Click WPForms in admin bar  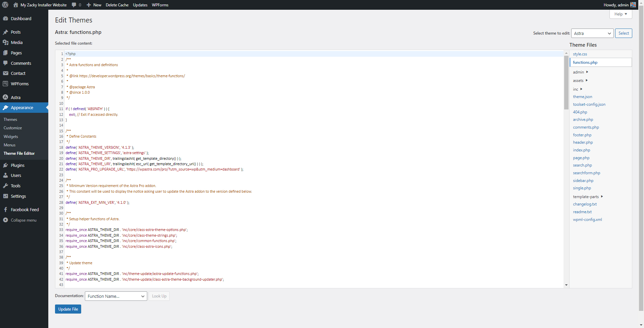160,5
